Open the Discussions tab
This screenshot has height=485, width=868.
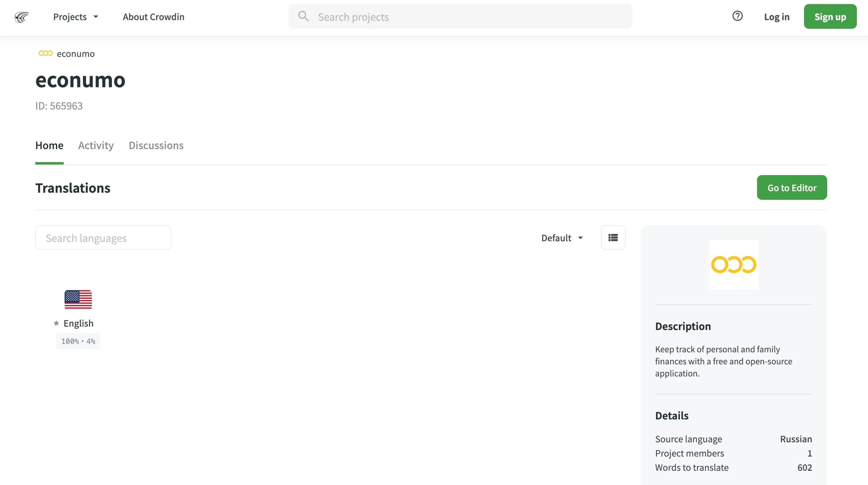point(156,145)
